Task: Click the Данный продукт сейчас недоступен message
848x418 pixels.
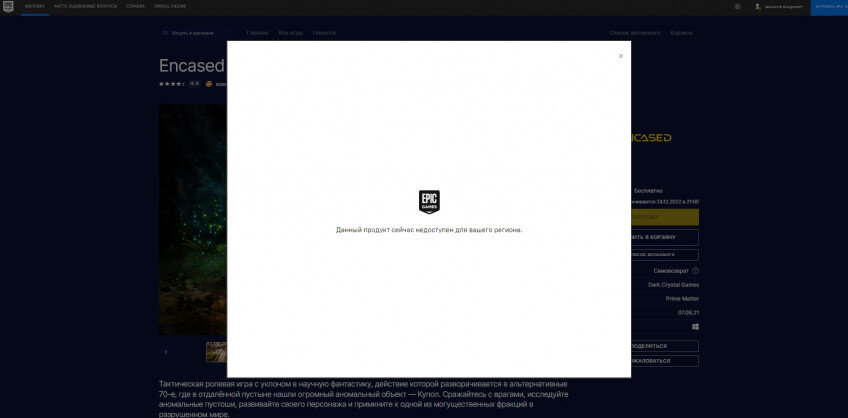Action: (429, 230)
